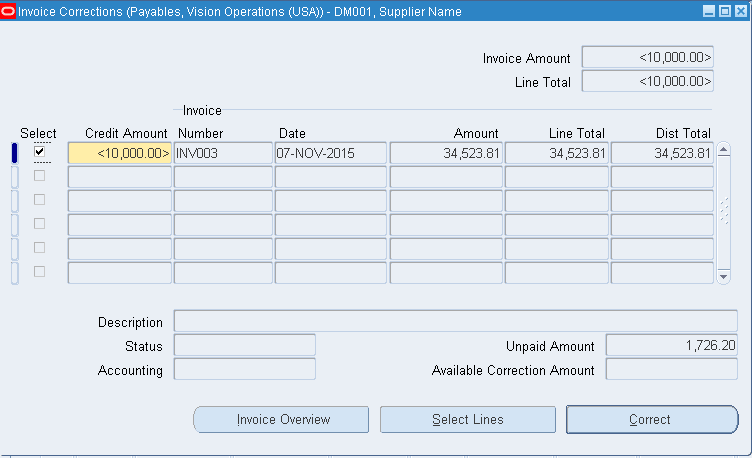Screen dimensions: 752x458
Task: Click the Correct button
Action: (x=651, y=420)
